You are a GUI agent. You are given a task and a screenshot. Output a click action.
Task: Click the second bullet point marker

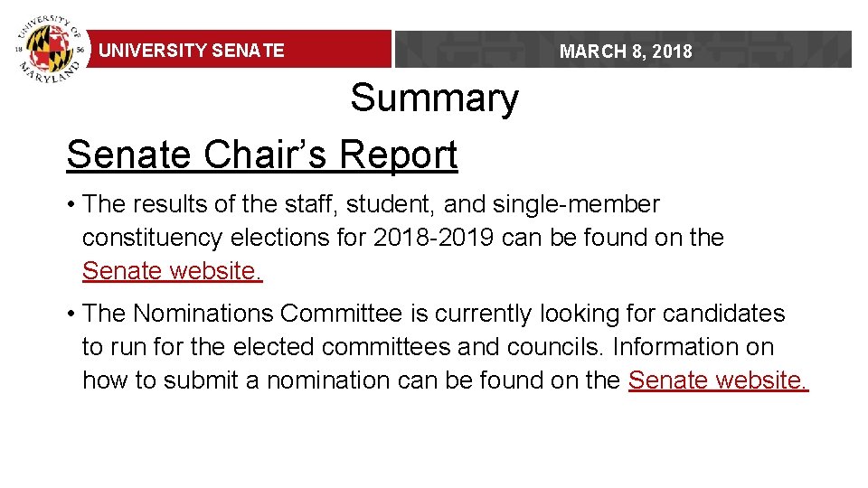click(71, 314)
